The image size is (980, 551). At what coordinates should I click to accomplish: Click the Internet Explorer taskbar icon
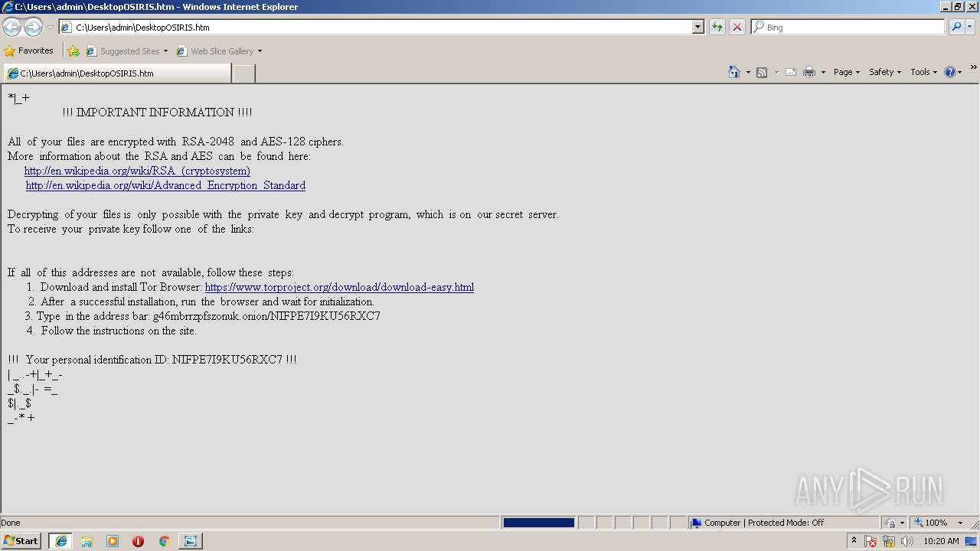[60, 541]
